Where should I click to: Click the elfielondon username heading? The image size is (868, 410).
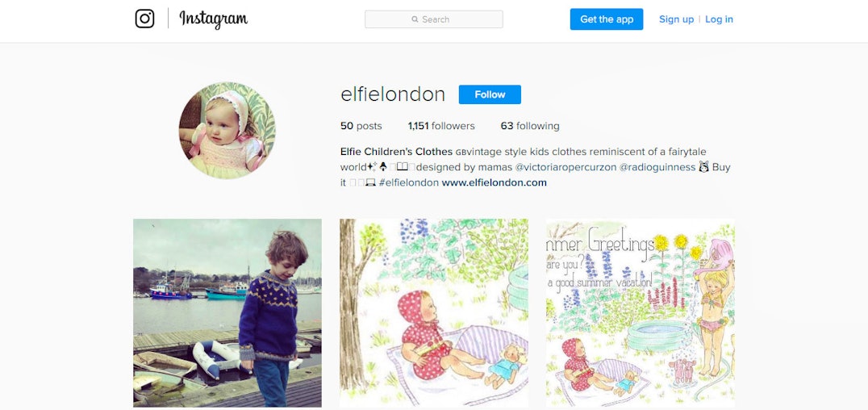pyautogui.click(x=393, y=94)
